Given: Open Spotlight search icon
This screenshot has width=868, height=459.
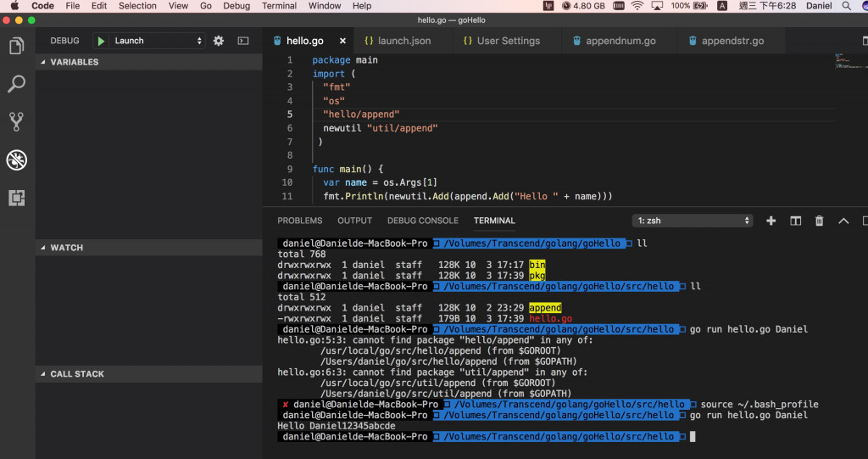Looking at the screenshot, I should click(847, 6).
